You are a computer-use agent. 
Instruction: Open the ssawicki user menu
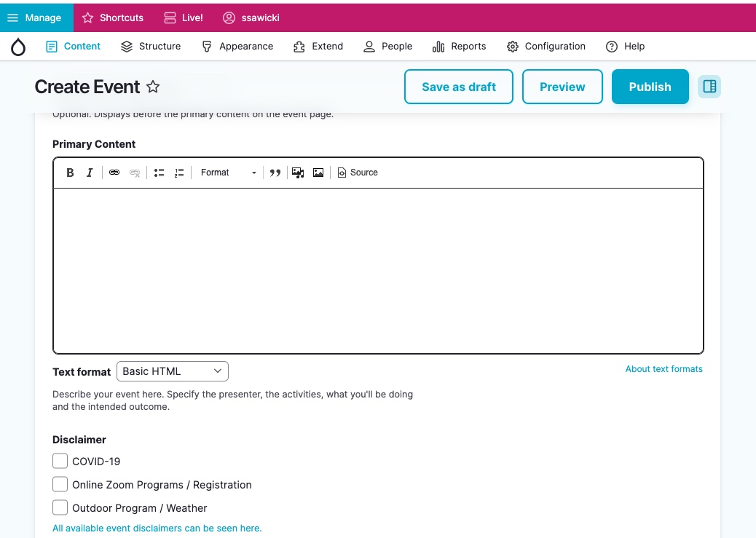pyautogui.click(x=251, y=18)
